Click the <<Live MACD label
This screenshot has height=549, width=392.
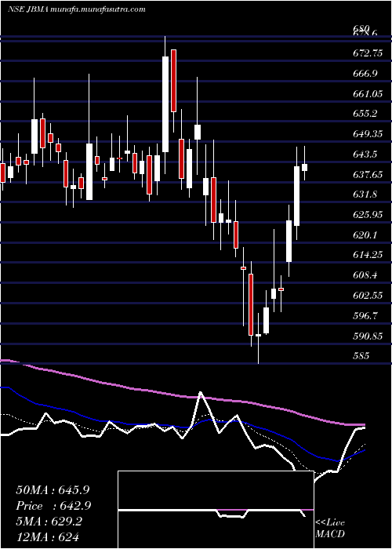click(x=330, y=528)
